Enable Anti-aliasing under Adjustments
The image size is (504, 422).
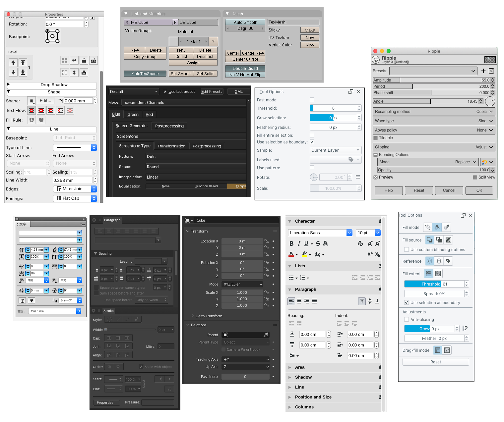point(407,320)
